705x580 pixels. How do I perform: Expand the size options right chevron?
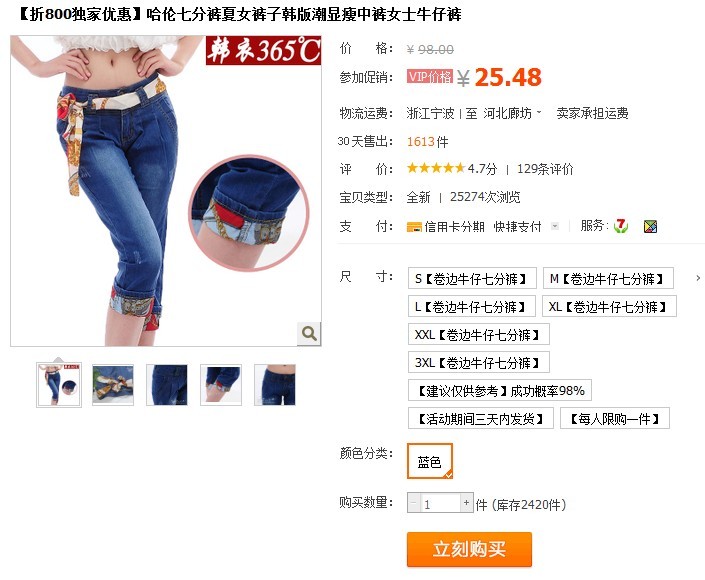coord(698,278)
